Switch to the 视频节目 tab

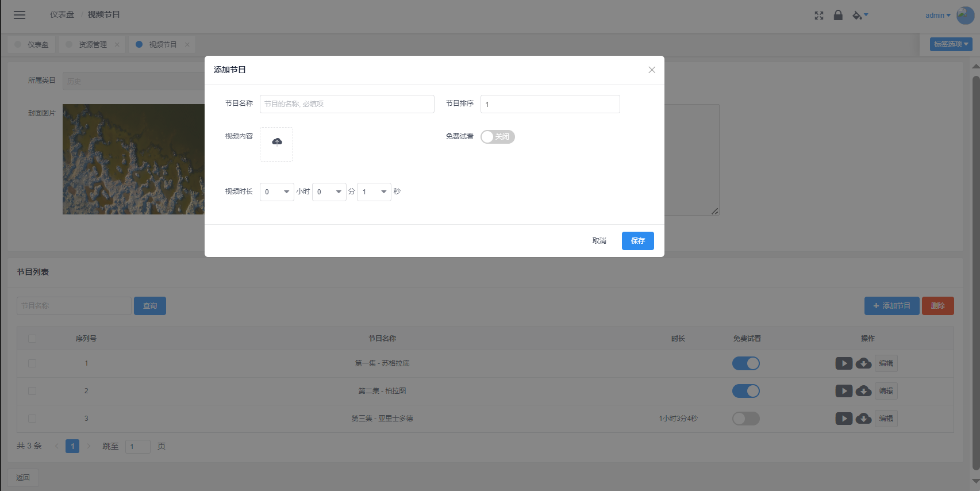coord(163,44)
